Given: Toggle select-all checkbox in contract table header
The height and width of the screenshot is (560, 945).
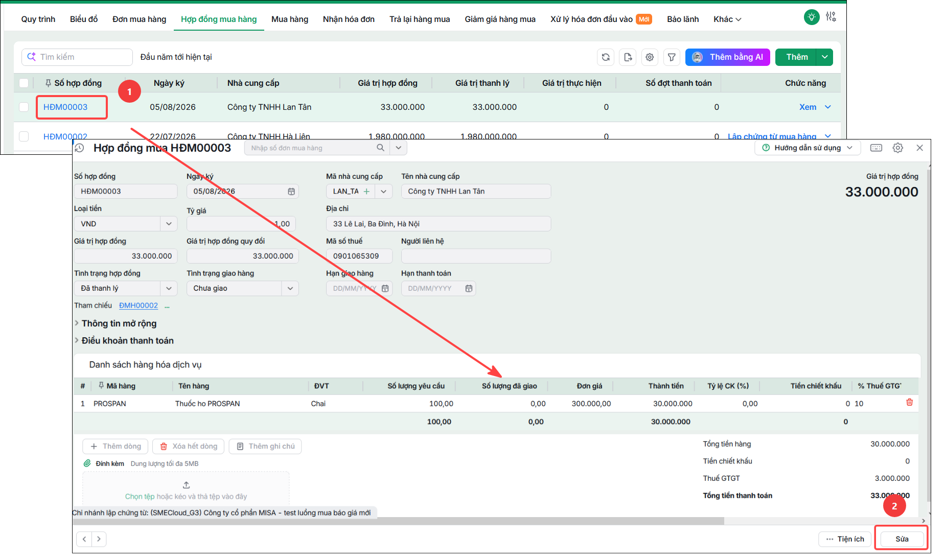Looking at the screenshot, I should click(24, 83).
